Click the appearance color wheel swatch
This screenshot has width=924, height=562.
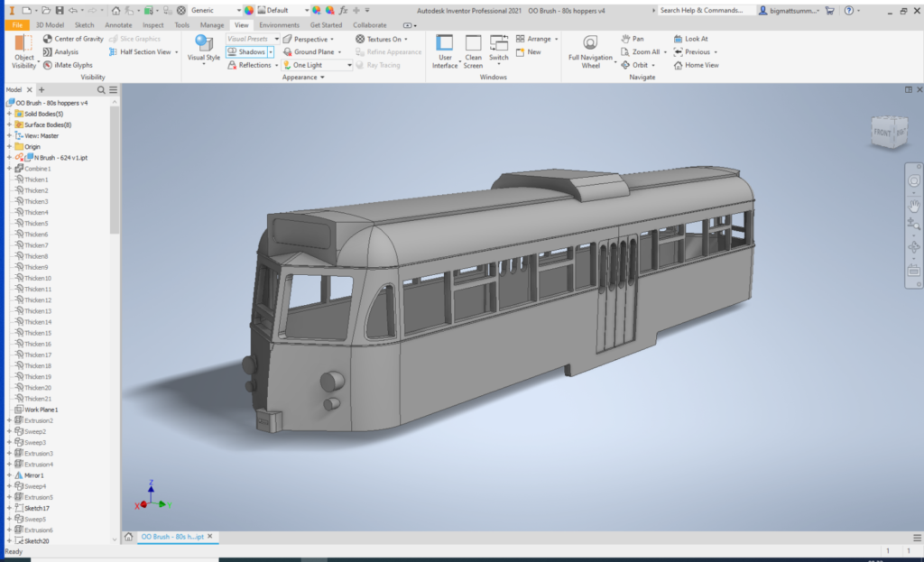coord(249,10)
